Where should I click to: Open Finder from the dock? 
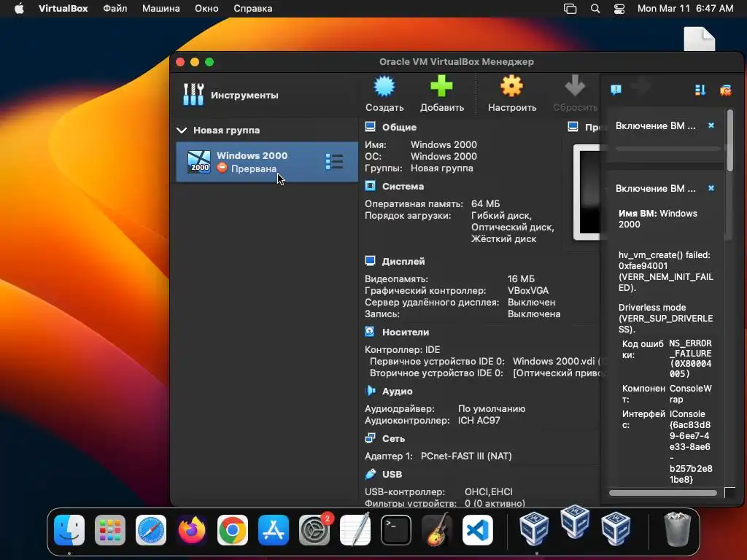coord(69,530)
